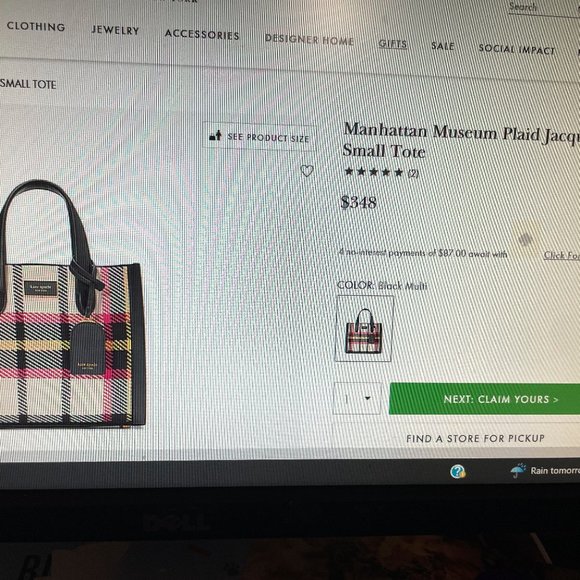Screen dimensions: 580x580
Task: Open Rain tomorrow weather forecast text
Action: 555,471
